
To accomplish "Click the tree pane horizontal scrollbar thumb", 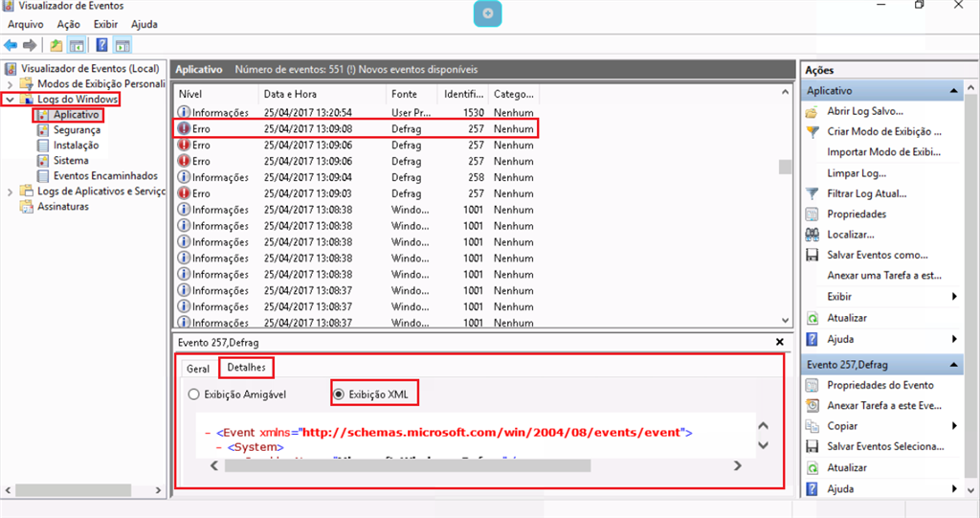I will pyautogui.click(x=74, y=490).
